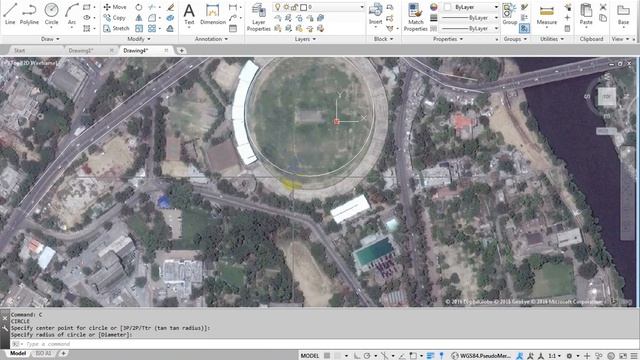Screen dimensions: 640x360
Task: Click the MODEL space button in status bar
Action: [x=310, y=356]
